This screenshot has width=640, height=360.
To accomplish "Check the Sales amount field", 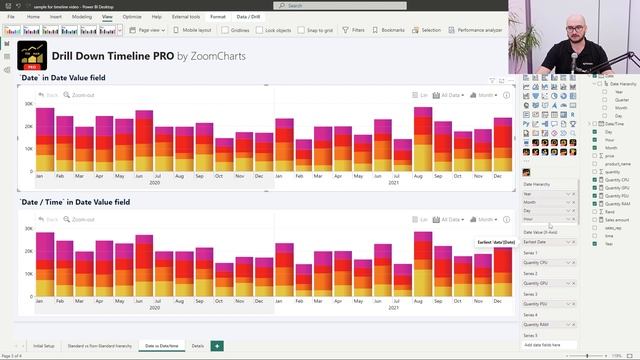I will (x=595, y=220).
